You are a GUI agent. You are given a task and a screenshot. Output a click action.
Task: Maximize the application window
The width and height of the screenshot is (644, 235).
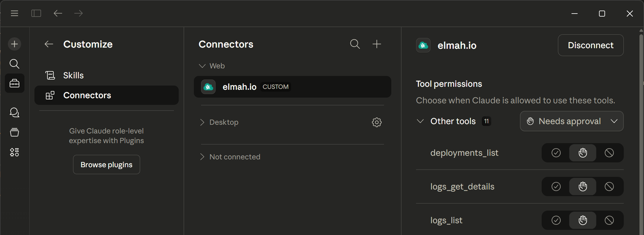602,14
